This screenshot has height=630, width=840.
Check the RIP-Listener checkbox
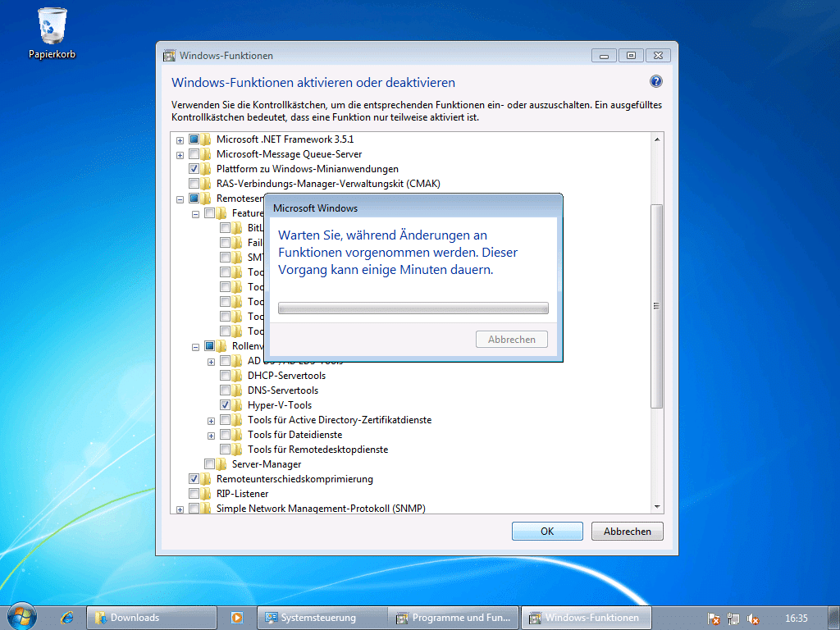[x=194, y=493]
